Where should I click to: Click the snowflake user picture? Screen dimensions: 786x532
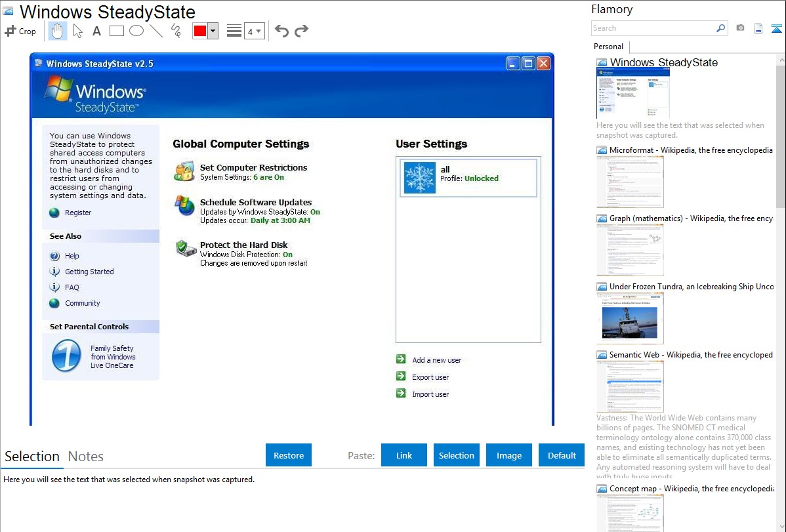pos(420,178)
